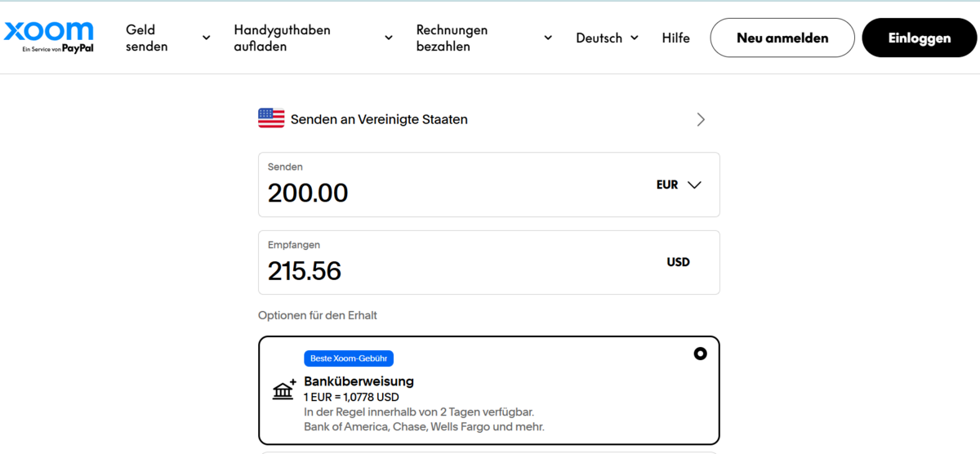Expand the Rechnungen bezahlen menu
The width and height of the screenshot is (980, 454).
[x=484, y=38]
